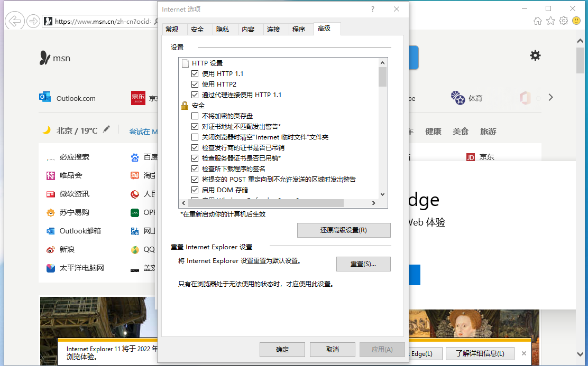588x366 pixels.
Task: Click MSN page scrollbar down arrow
Action: [x=580, y=354]
